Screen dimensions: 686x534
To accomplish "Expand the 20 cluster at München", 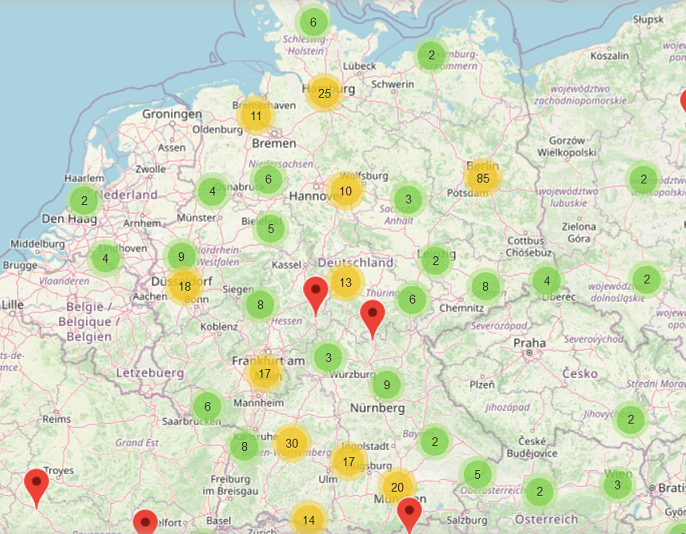I will click(x=398, y=487).
